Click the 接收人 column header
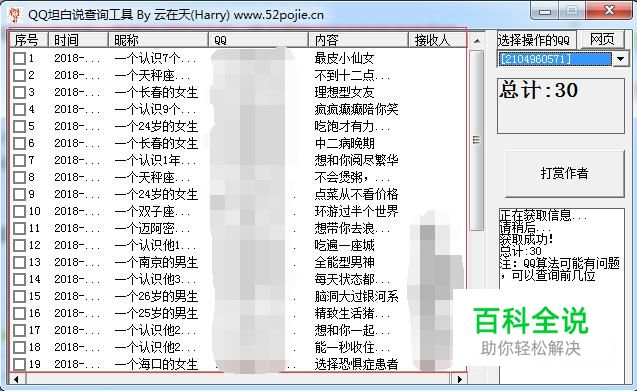Image resolution: width=637 pixels, height=391 pixels. coord(437,40)
